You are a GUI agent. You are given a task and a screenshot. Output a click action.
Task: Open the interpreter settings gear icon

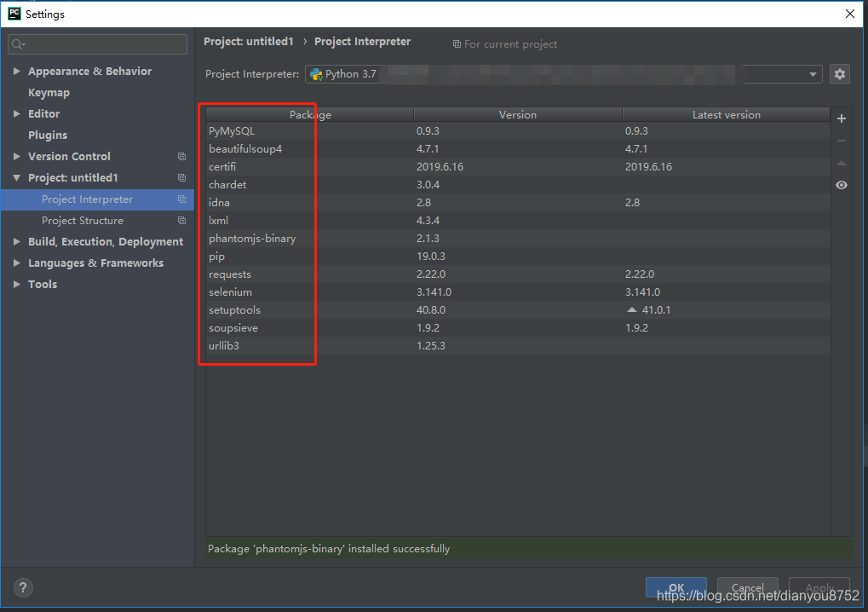840,73
